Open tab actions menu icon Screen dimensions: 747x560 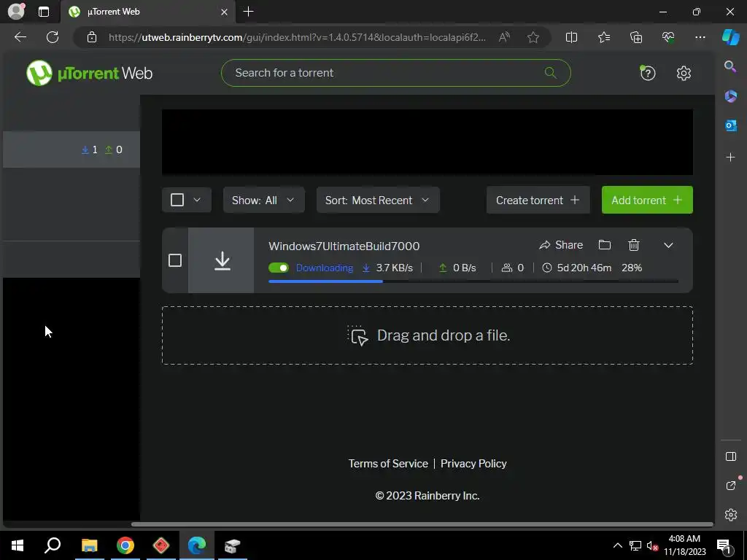point(43,12)
